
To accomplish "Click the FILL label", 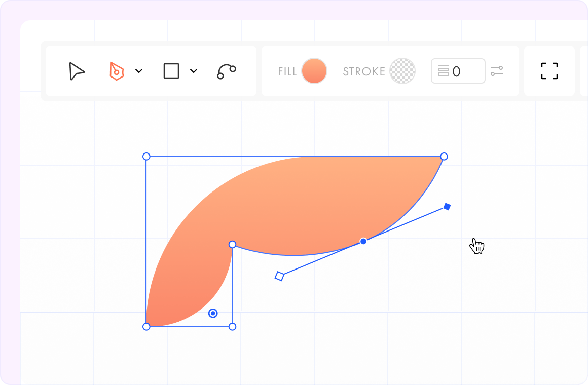I will coord(287,71).
